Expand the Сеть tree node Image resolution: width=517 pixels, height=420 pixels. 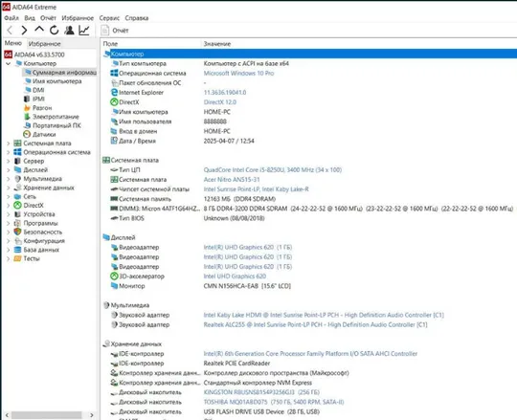(x=9, y=197)
